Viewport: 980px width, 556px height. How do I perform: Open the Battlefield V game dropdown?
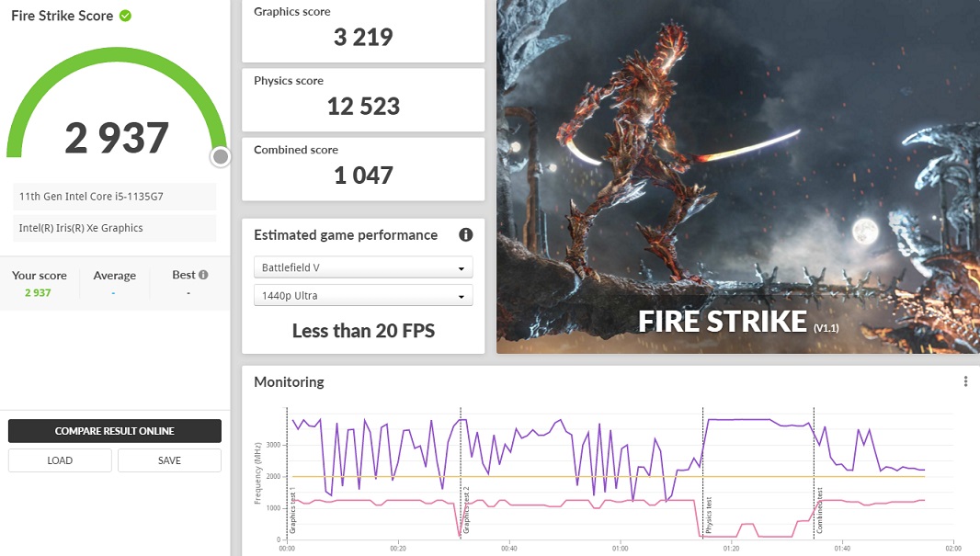pyautogui.click(x=363, y=267)
